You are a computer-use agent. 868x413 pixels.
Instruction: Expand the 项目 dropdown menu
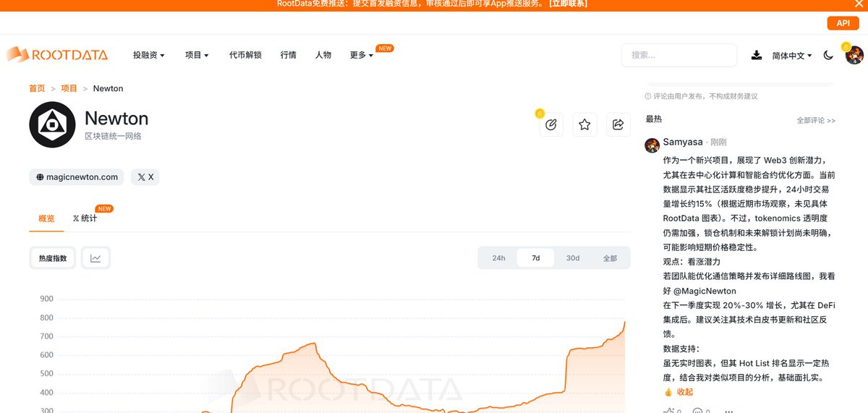[197, 55]
